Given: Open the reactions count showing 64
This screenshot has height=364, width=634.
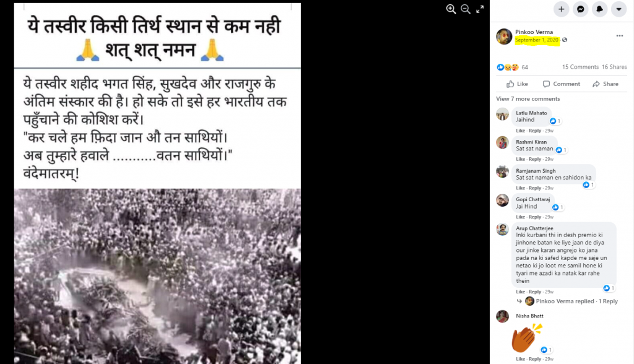Looking at the screenshot, I should 512,67.
